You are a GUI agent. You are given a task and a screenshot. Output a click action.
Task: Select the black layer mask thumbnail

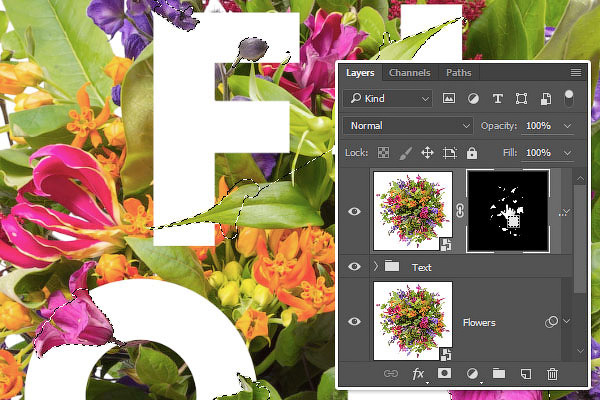508,211
